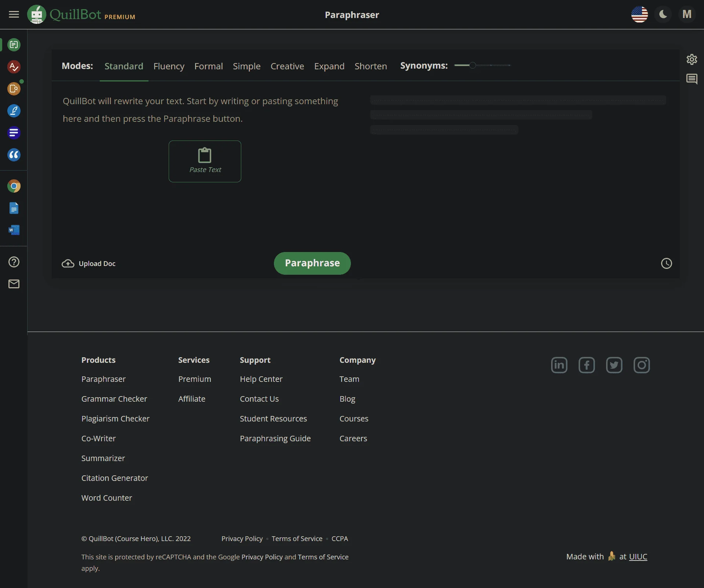
Task: Open Google Privacy Policy reCAPTCHA link
Action: 262,557
